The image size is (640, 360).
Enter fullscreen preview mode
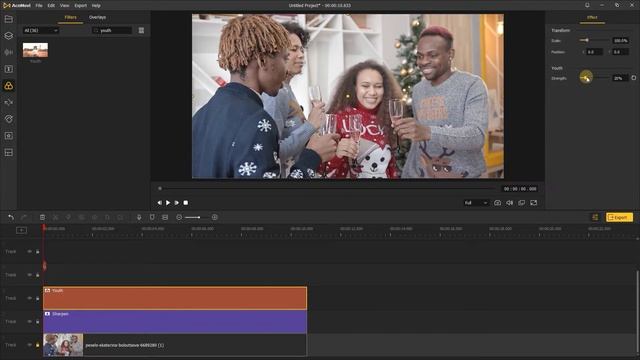[533, 203]
